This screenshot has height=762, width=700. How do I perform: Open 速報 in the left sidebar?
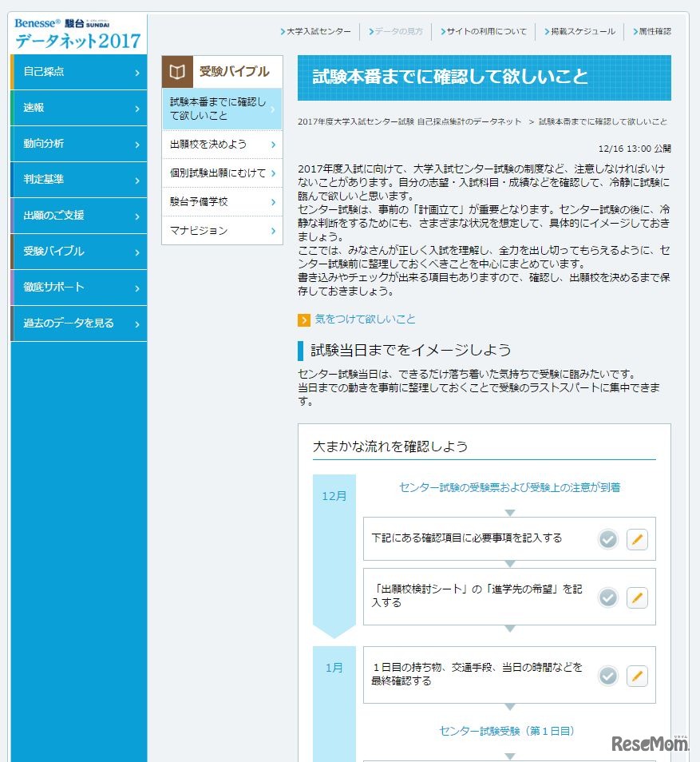(x=79, y=108)
